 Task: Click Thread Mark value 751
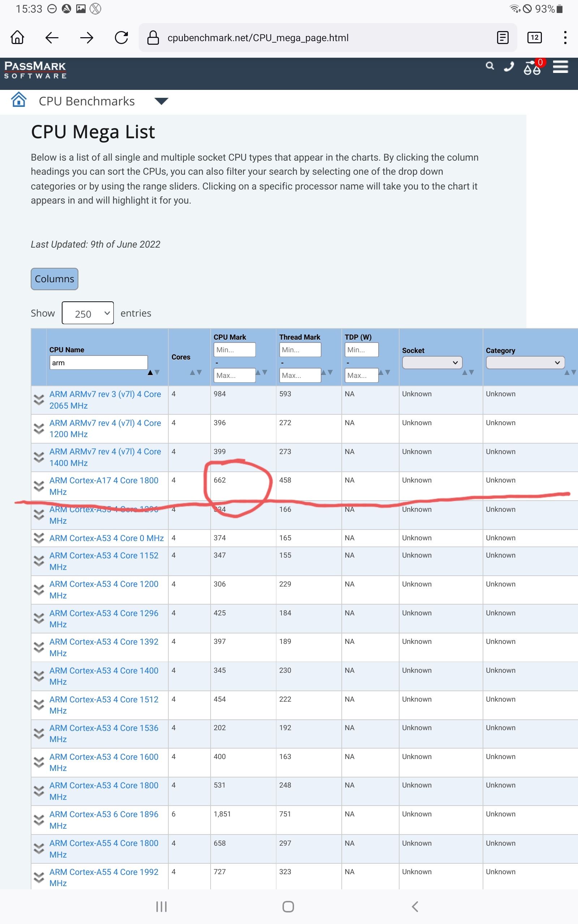(x=285, y=814)
